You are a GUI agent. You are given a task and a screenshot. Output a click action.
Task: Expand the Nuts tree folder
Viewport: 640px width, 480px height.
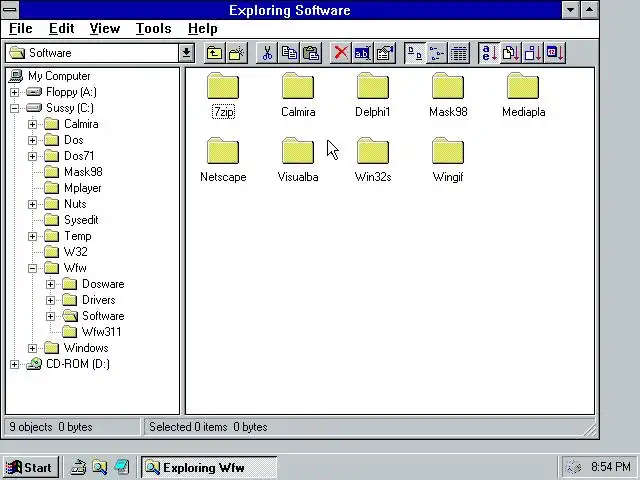(32, 204)
